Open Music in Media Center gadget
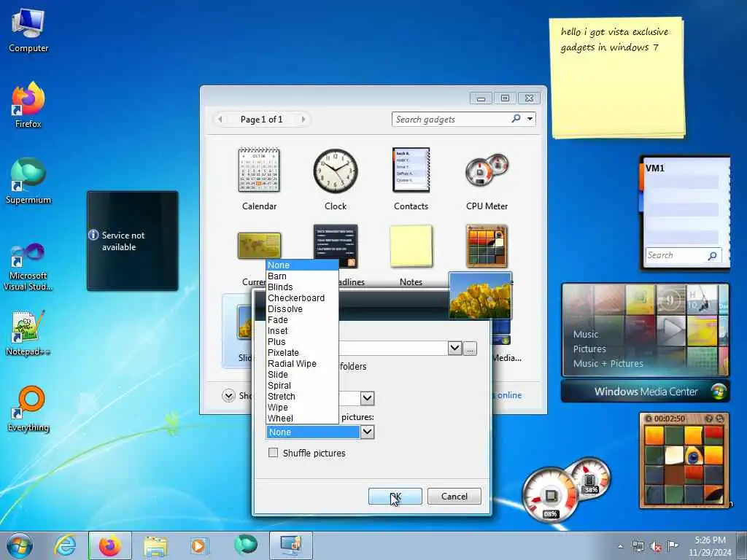Image resolution: width=747 pixels, height=560 pixels. click(586, 334)
